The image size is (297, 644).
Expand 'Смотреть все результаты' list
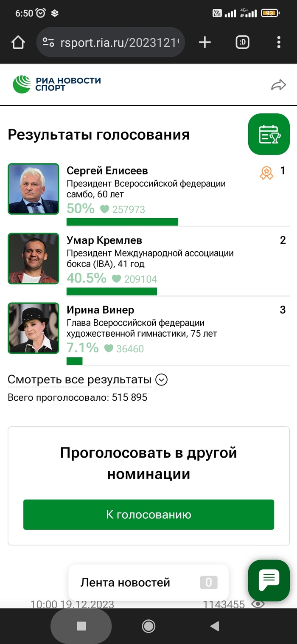pyautogui.click(x=80, y=380)
